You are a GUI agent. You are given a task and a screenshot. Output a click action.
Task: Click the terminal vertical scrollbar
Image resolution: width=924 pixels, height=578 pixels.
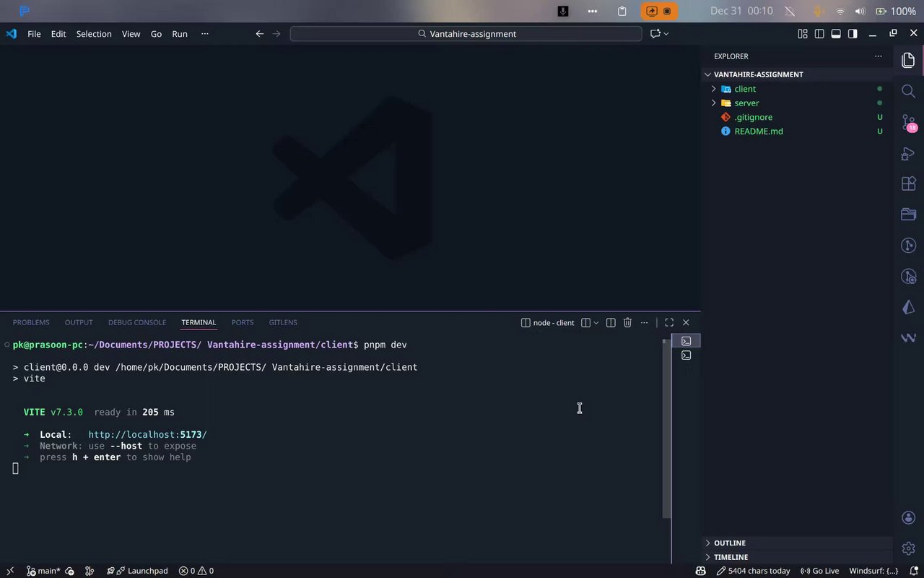pyautogui.click(x=667, y=428)
